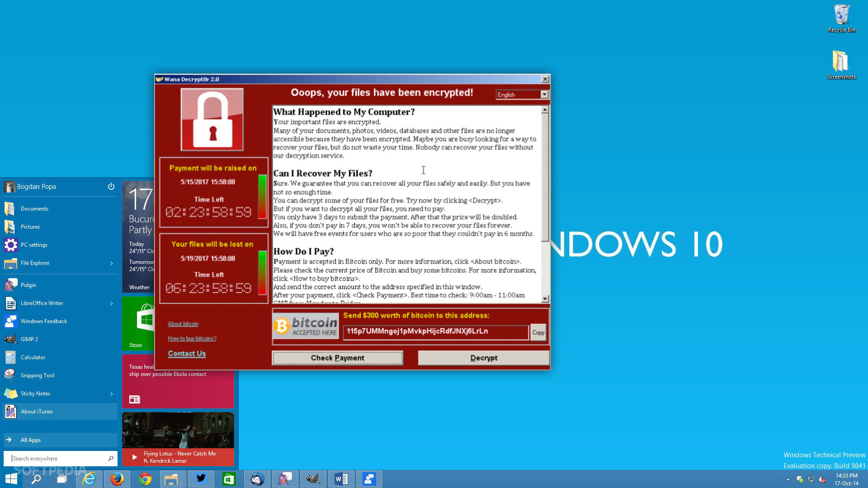The image size is (868, 488).
Task: Open Snipping Tool from Start menu
Action: (x=60, y=375)
